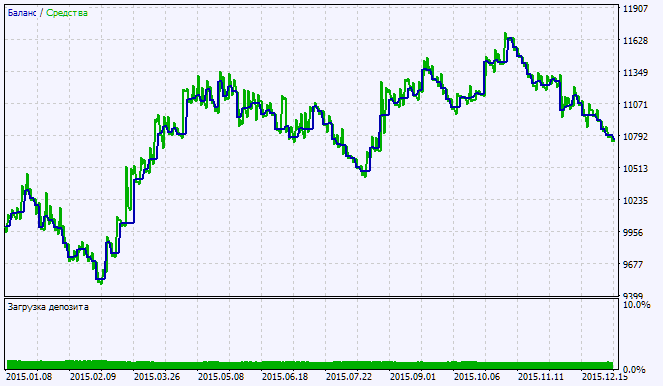Click the 0.0% deposit load label

pos(634,370)
